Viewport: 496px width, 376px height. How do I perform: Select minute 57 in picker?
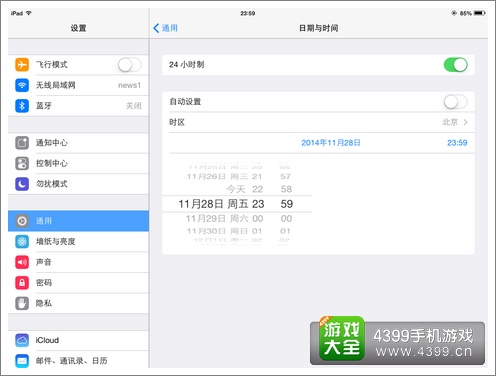point(285,176)
